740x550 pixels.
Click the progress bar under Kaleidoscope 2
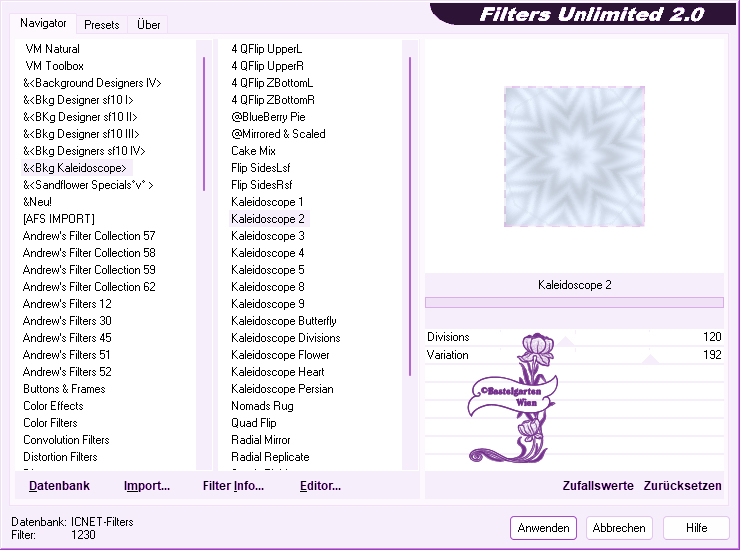[x=574, y=303]
